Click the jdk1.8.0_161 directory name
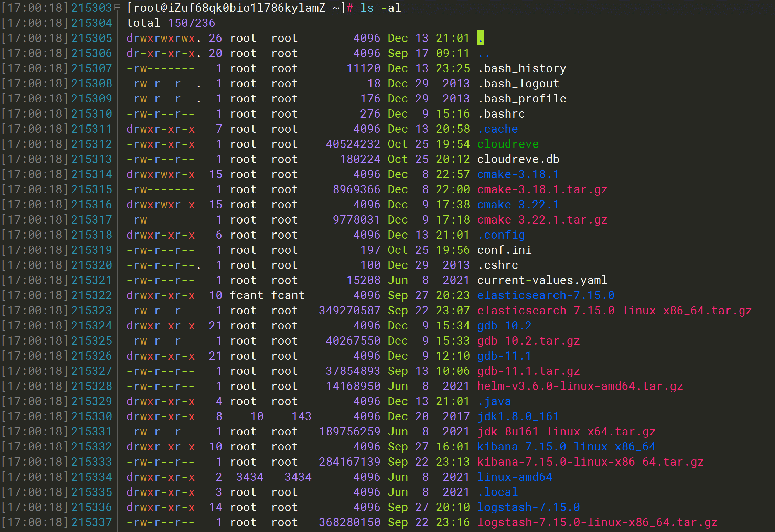This screenshot has height=532, width=775. pyautogui.click(x=518, y=416)
